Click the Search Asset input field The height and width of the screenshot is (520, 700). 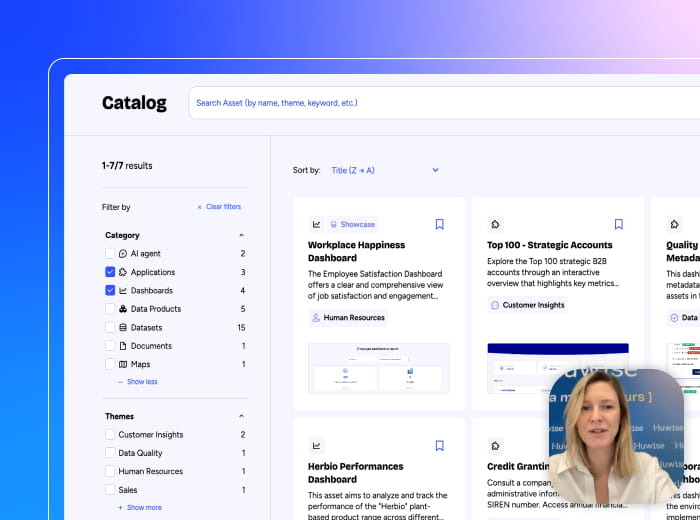click(440, 103)
